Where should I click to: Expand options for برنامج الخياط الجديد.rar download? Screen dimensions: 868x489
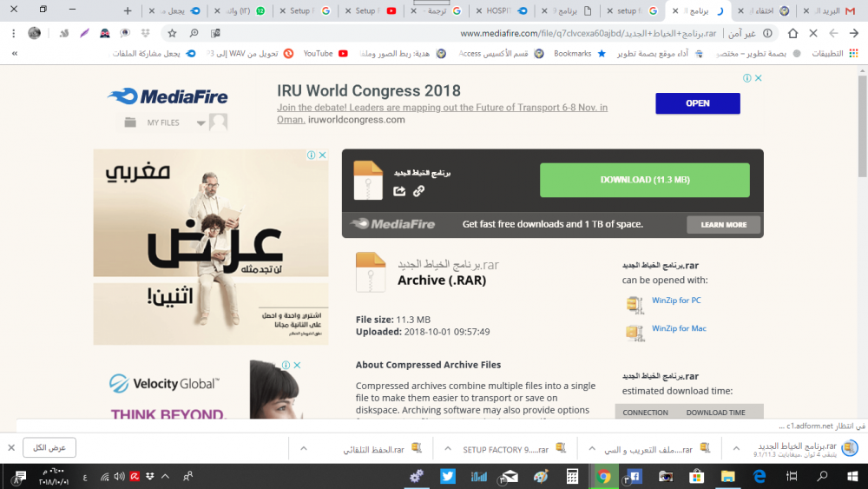[736, 448]
